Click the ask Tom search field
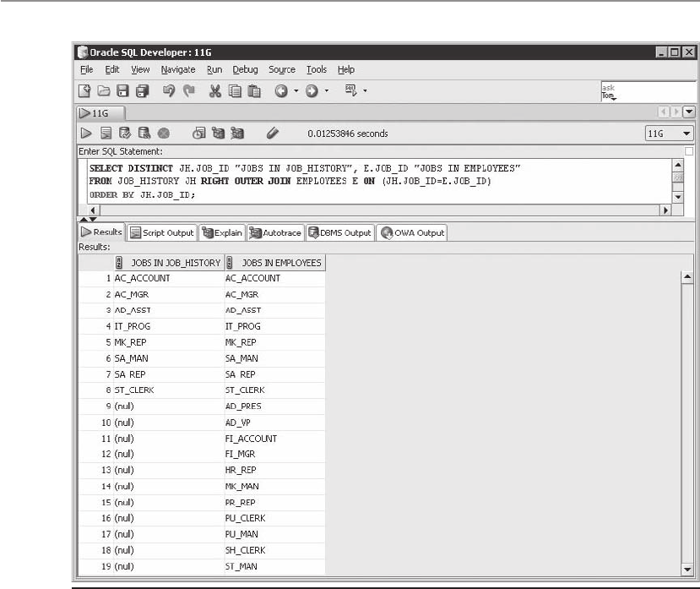 click(x=648, y=91)
